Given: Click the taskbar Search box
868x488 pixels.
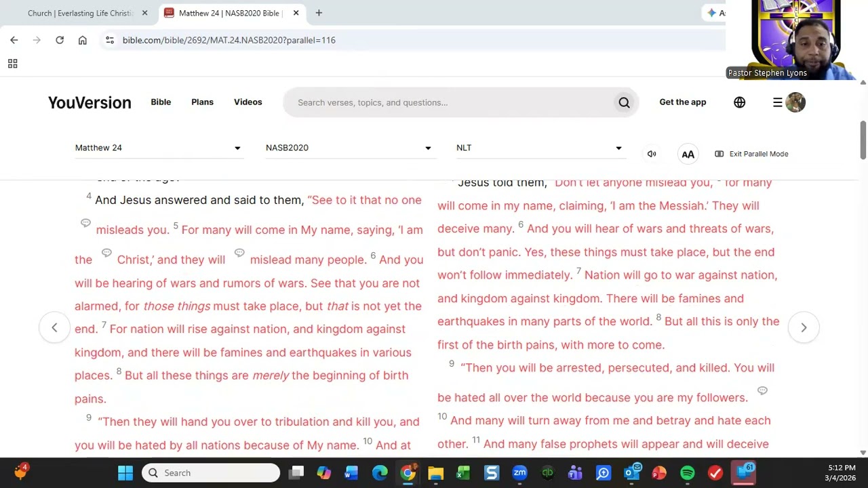Looking at the screenshot, I should coord(210,472).
